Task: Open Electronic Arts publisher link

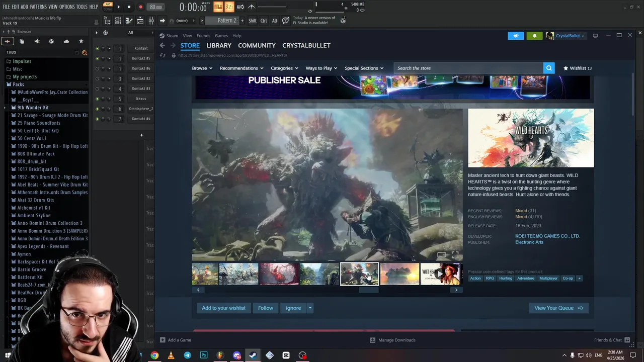Action: [x=529, y=242]
